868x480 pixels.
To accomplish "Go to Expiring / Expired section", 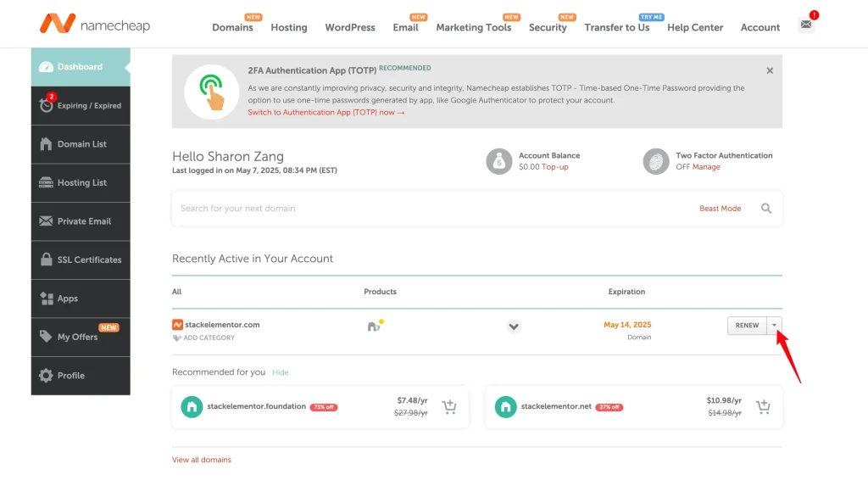I will [x=81, y=106].
